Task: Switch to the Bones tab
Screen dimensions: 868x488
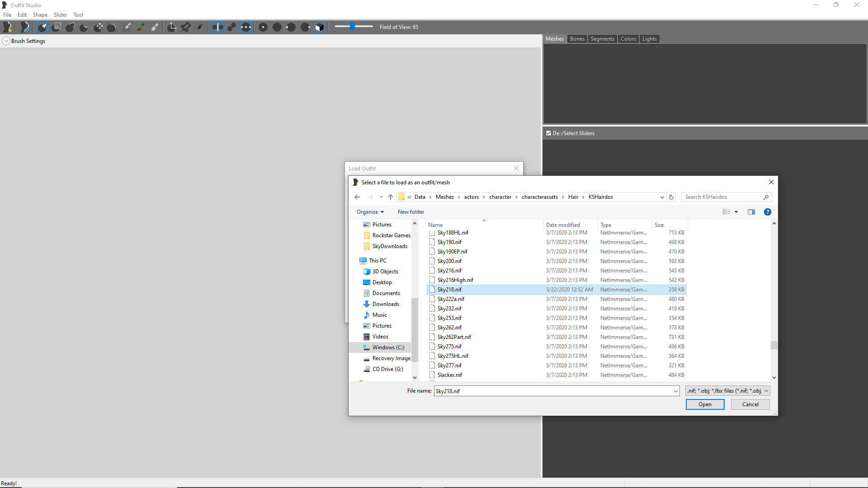Action: click(577, 39)
